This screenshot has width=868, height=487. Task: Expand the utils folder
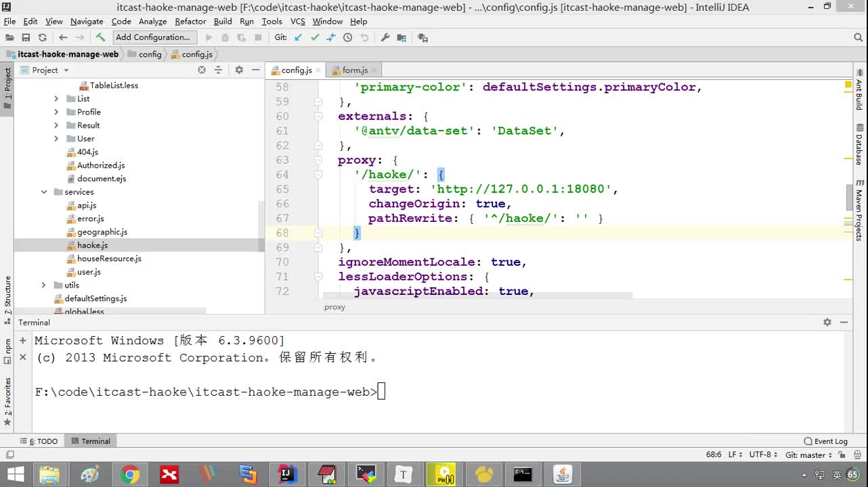click(44, 285)
